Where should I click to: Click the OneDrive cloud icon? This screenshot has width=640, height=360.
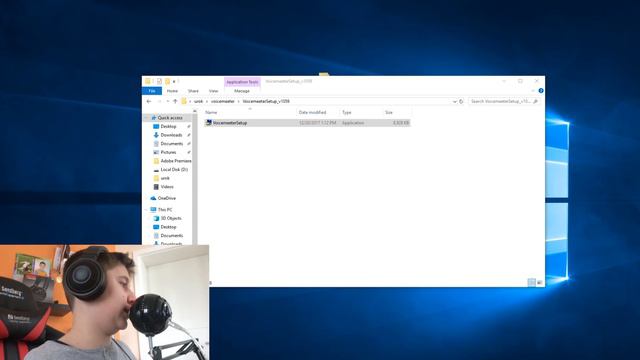coord(153,198)
